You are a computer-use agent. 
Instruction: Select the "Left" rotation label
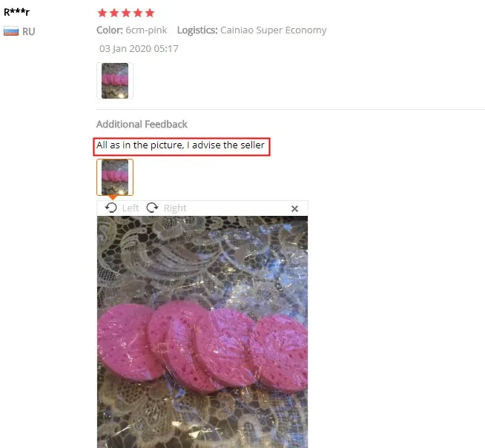pos(131,208)
